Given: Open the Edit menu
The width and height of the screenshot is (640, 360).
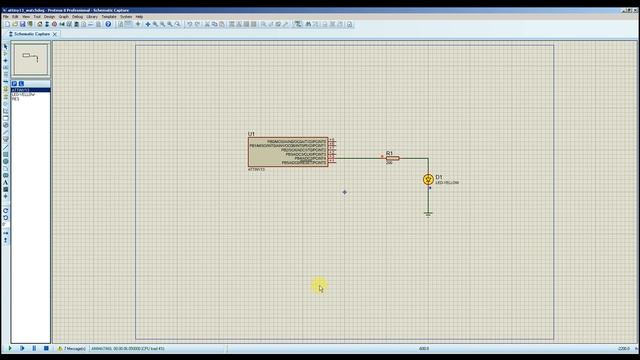Looking at the screenshot, I should tap(15, 17).
